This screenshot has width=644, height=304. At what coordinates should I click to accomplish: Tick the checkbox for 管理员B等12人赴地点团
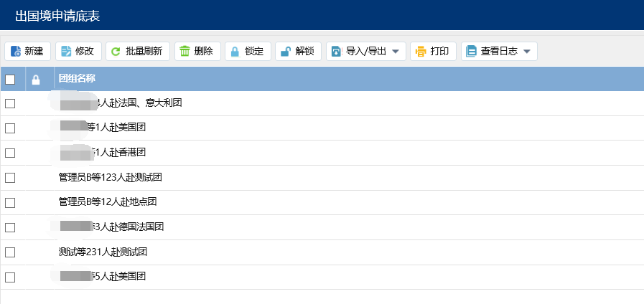pos(10,203)
